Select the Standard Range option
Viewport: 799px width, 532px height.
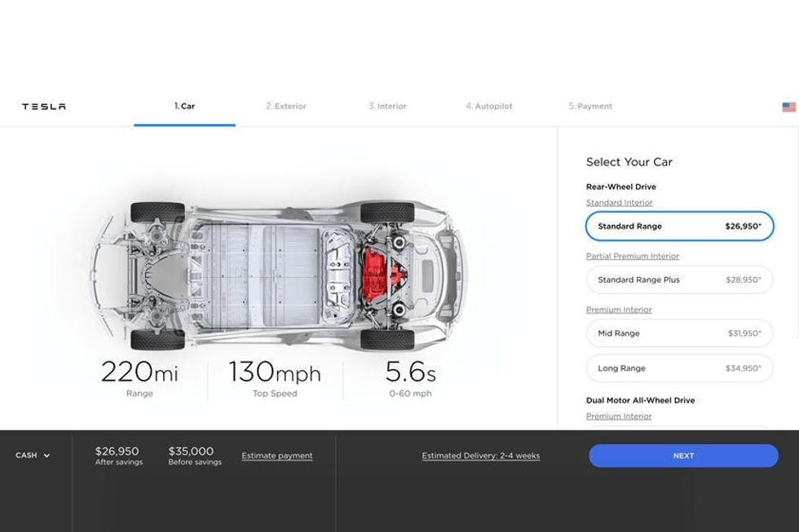pos(678,226)
